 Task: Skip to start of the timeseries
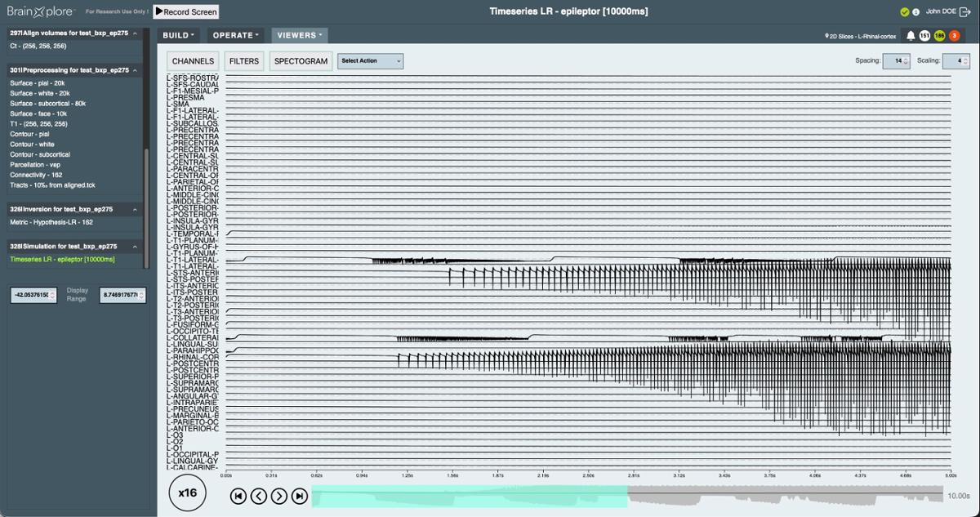click(x=238, y=496)
